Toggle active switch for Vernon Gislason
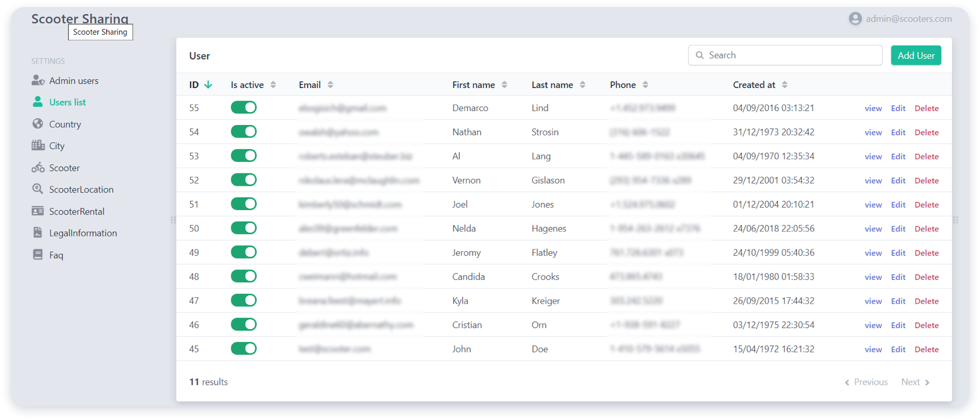980x420 pixels. coord(244,180)
